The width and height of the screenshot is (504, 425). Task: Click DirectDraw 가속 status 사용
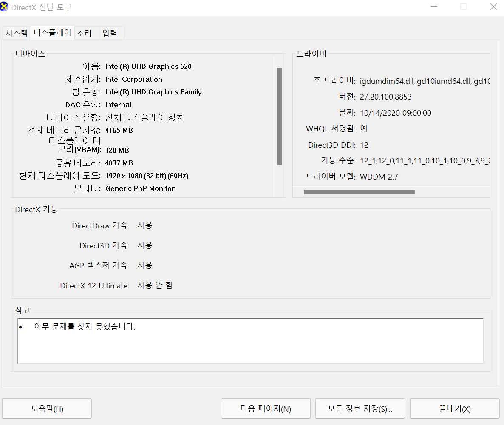pyautogui.click(x=144, y=225)
